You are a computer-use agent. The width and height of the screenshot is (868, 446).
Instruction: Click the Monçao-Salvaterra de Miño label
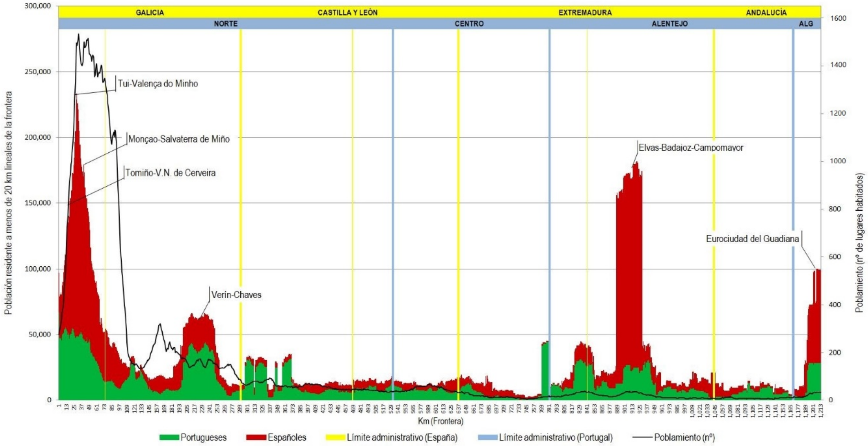pos(179,139)
